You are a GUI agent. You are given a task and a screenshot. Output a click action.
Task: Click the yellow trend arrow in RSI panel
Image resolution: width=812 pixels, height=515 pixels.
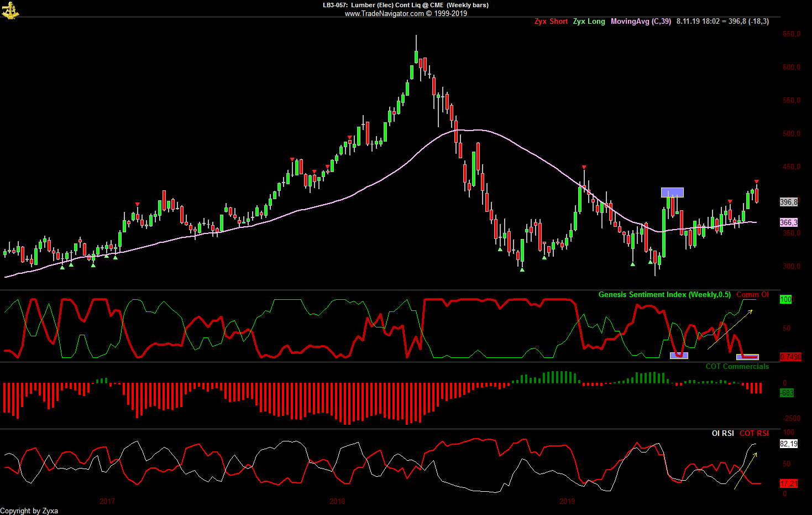coord(745,471)
